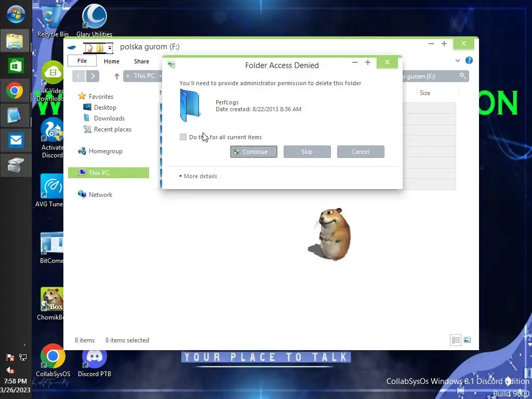532x399 pixels.
Task: Launch Discord PTB desktop shortcut
Action: click(95, 361)
